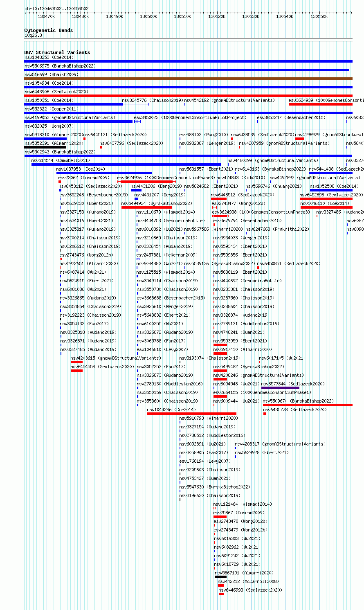Click nsv2789131 (Huddleston2016) label
The width and height of the screenshot is (364, 610).
tap(246, 324)
